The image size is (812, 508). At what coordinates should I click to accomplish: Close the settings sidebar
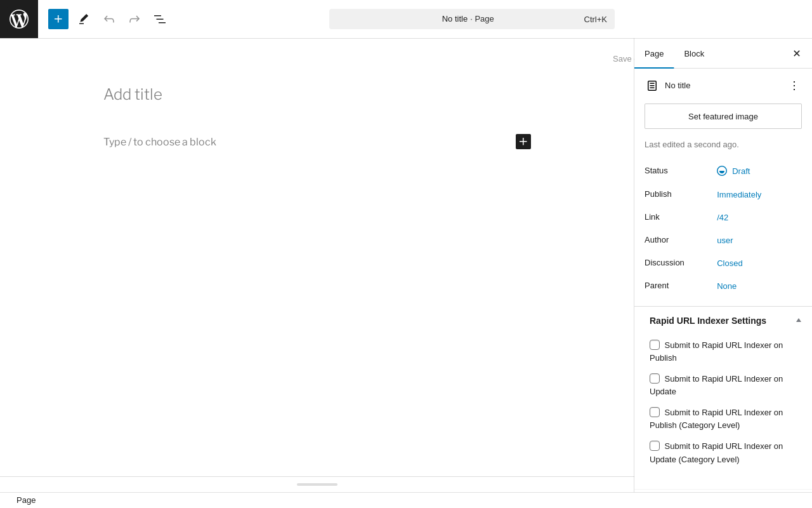[797, 53]
